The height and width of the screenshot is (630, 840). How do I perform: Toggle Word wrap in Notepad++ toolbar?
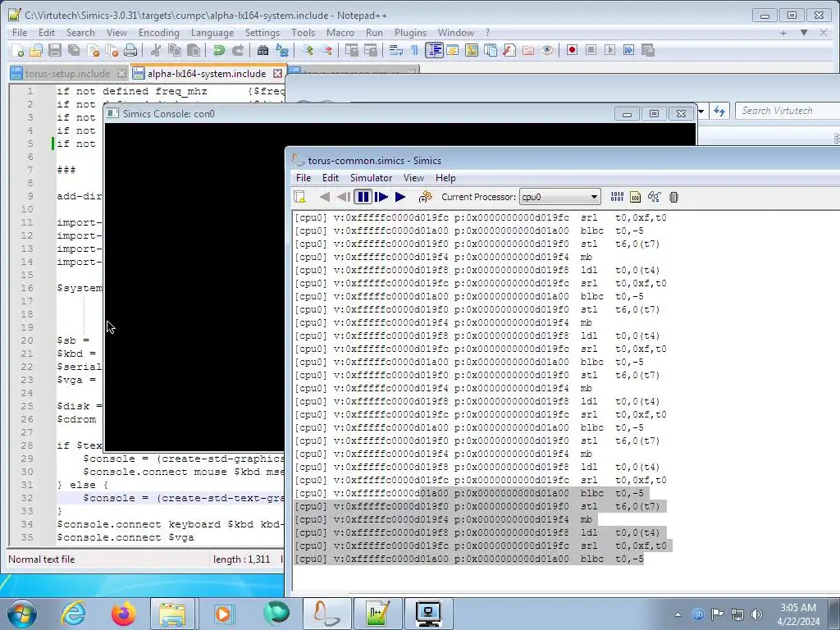[396, 50]
